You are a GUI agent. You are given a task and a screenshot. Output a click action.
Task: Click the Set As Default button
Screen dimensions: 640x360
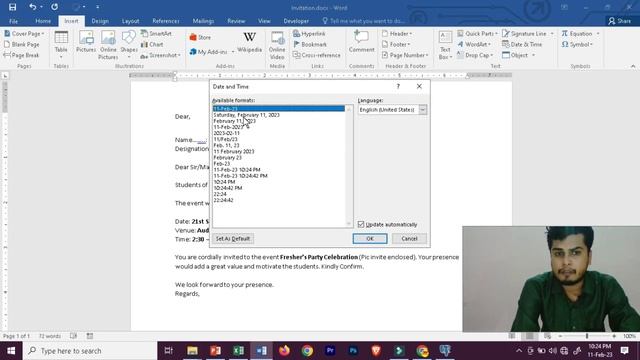coord(233,239)
